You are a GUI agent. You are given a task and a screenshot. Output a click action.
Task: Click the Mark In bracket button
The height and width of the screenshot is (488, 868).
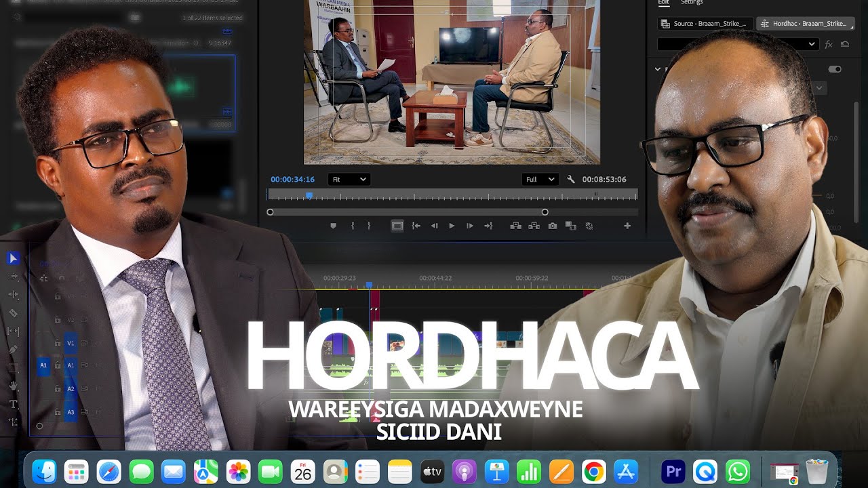pos(353,226)
